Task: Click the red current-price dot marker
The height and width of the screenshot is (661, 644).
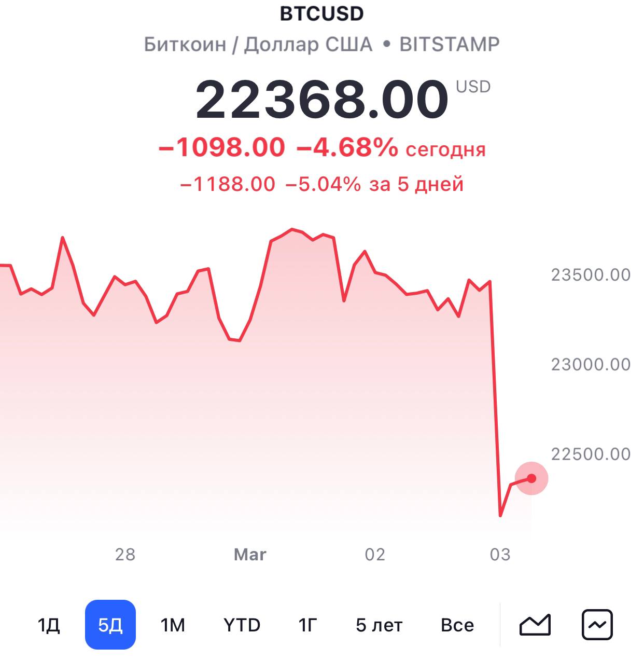Action: (x=531, y=478)
